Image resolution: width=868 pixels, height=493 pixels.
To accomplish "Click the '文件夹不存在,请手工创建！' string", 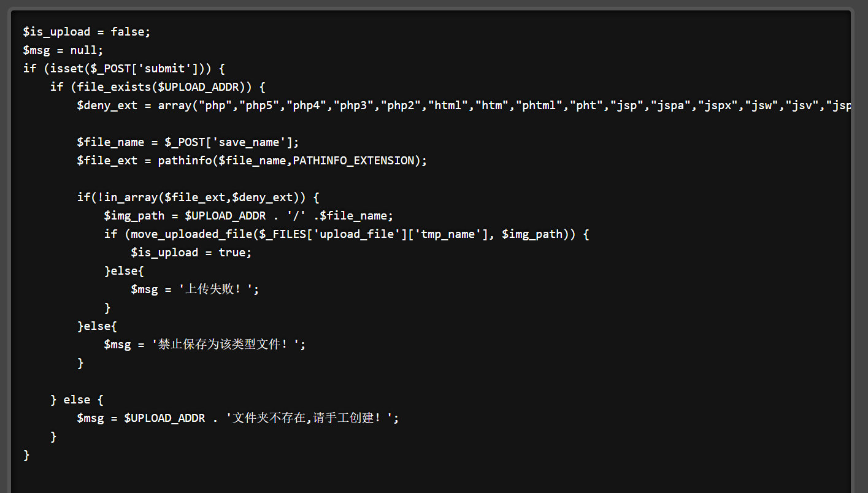I will [x=309, y=418].
